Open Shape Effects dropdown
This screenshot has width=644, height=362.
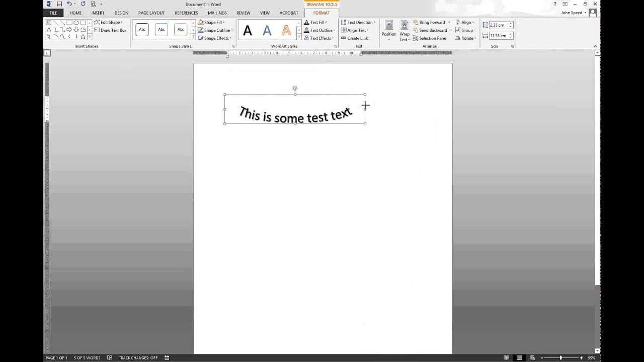(x=215, y=38)
